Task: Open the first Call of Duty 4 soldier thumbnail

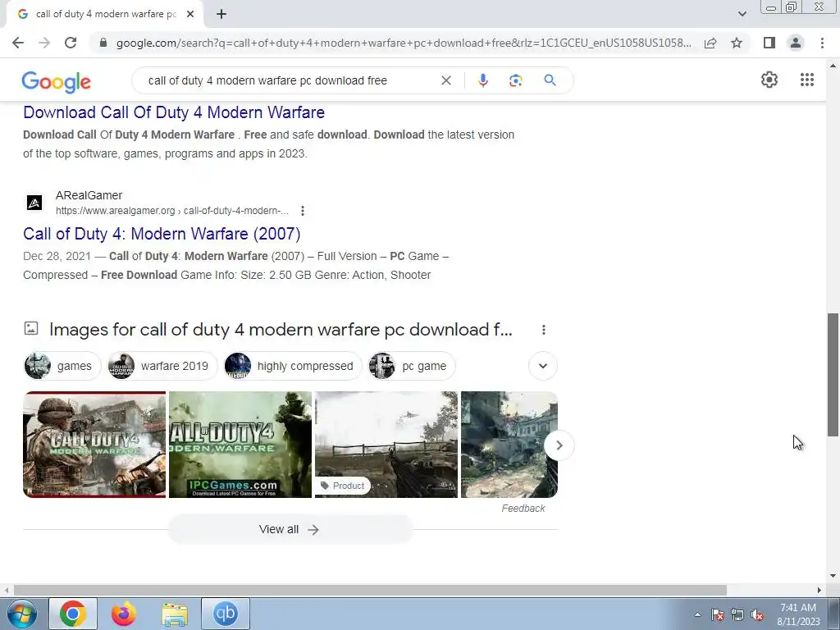Action: coord(94,445)
